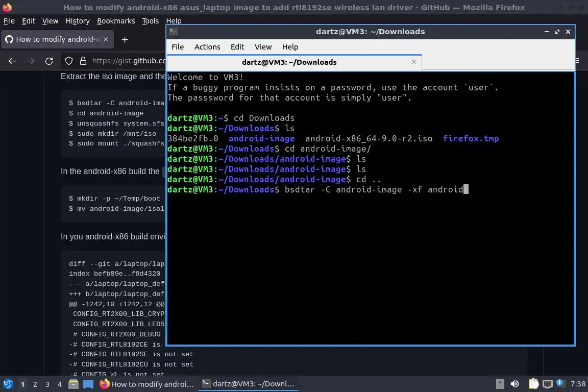This screenshot has height=392, width=588.
Task: Click '$ cd android-image' line on the webpage
Action: click(106, 113)
